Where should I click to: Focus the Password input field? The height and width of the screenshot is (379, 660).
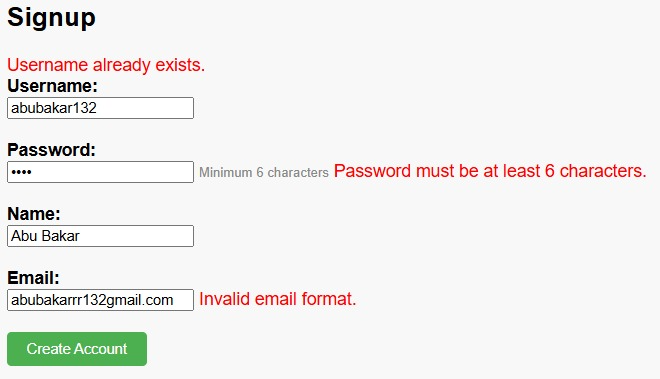[x=100, y=172]
